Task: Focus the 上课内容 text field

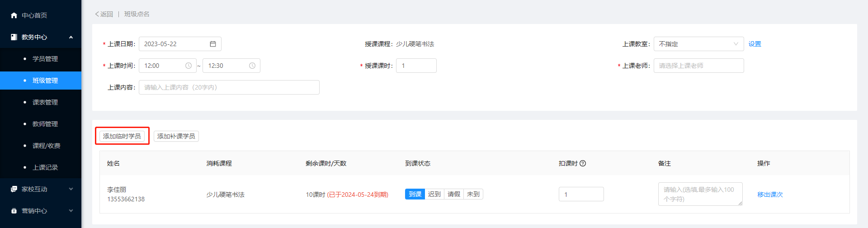Action: (x=229, y=87)
